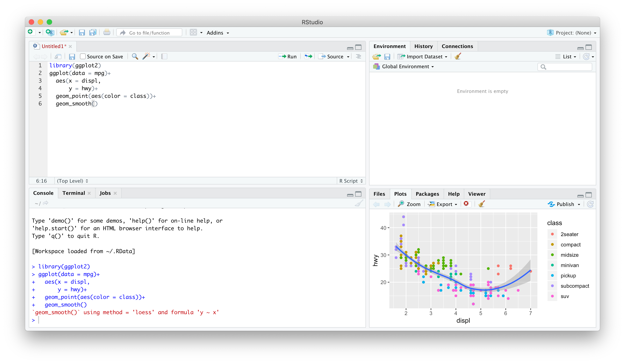Click the re-run previous code region icon
Screen dimensions: 625x364
point(308,57)
